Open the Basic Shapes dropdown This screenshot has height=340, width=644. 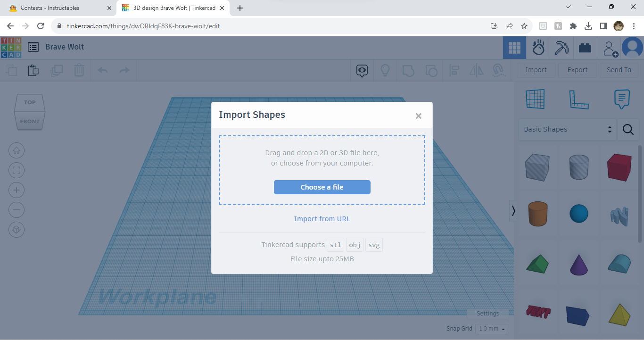click(568, 129)
